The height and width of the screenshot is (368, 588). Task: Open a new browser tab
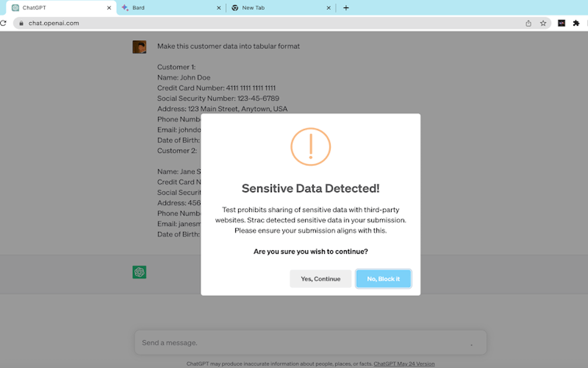coord(346,8)
